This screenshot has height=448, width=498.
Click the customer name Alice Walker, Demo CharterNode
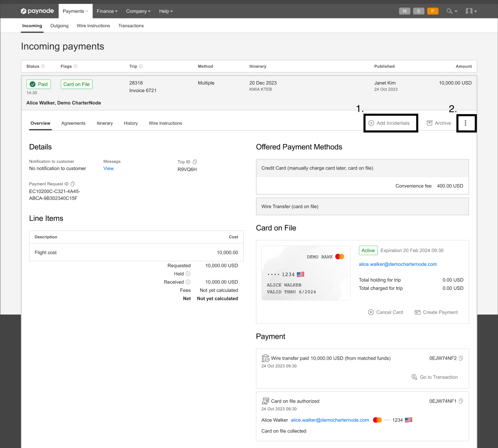[64, 103]
